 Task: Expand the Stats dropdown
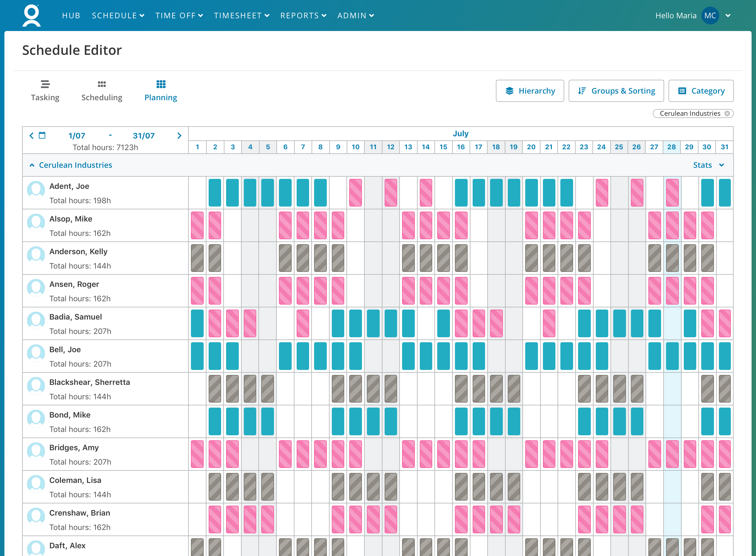pyautogui.click(x=708, y=165)
